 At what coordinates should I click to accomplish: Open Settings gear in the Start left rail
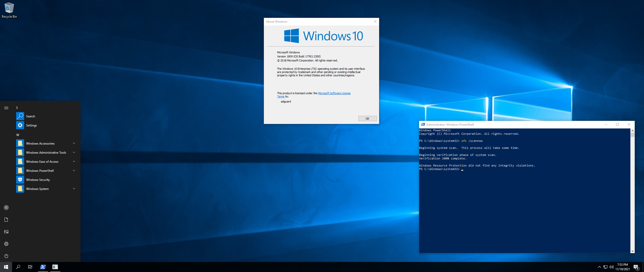[6, 244]
